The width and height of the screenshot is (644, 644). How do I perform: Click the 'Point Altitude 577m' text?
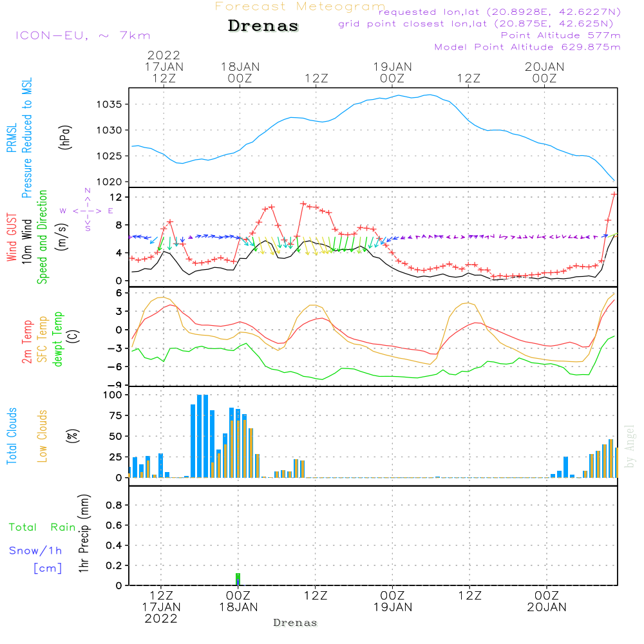click(x=560, y=35)
